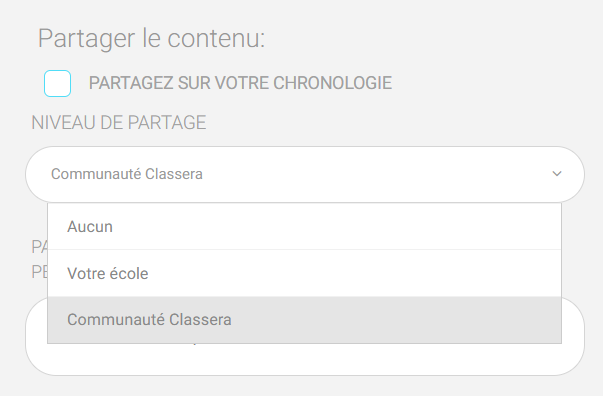Click the Partager le contenu heading

click(152, 38)
